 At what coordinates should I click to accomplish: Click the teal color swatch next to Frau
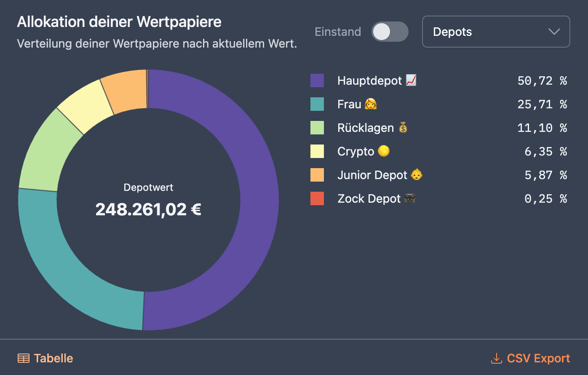317,104
